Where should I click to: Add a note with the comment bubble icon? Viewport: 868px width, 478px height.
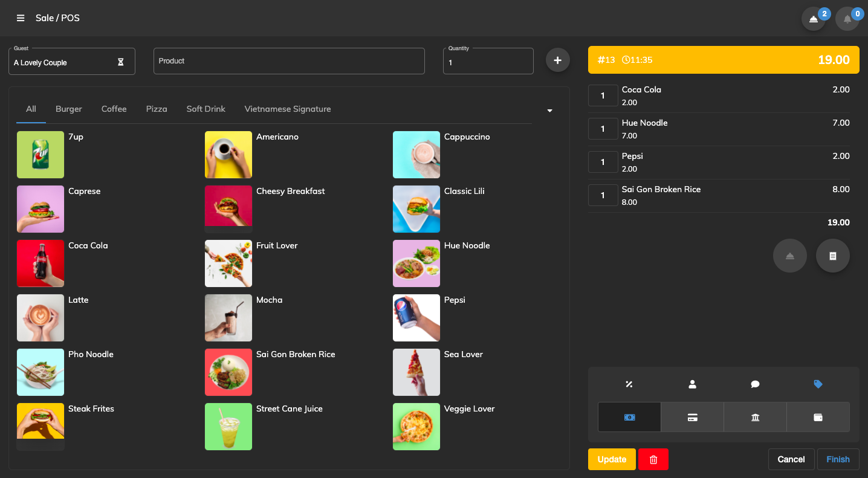[755, 384]
